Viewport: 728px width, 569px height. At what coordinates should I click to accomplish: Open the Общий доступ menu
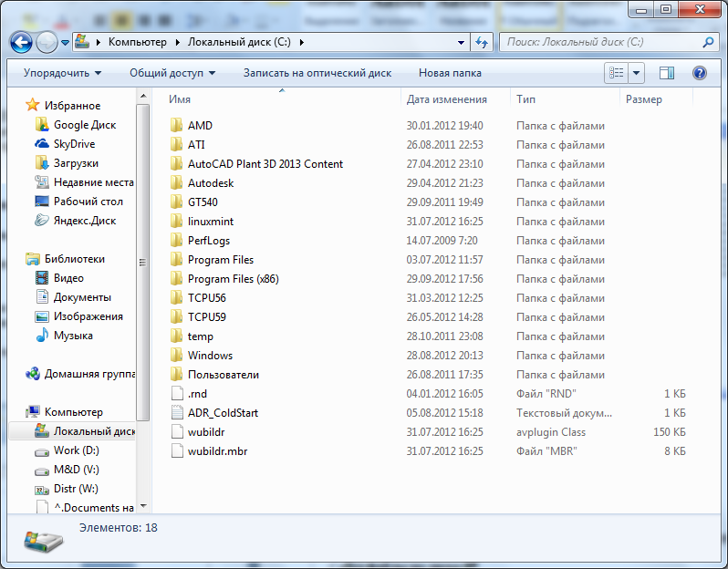172,73
